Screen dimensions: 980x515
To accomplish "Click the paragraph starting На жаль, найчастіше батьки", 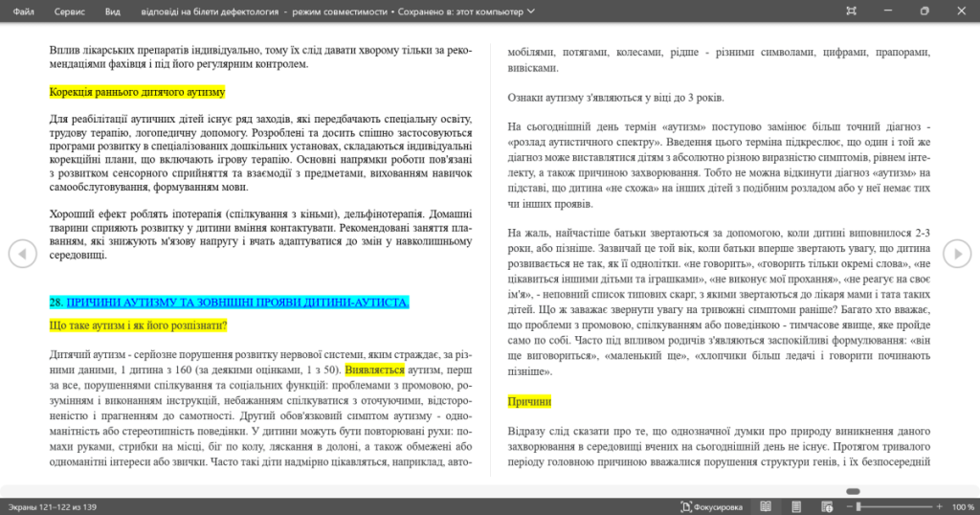I will [x=719, y=302].
